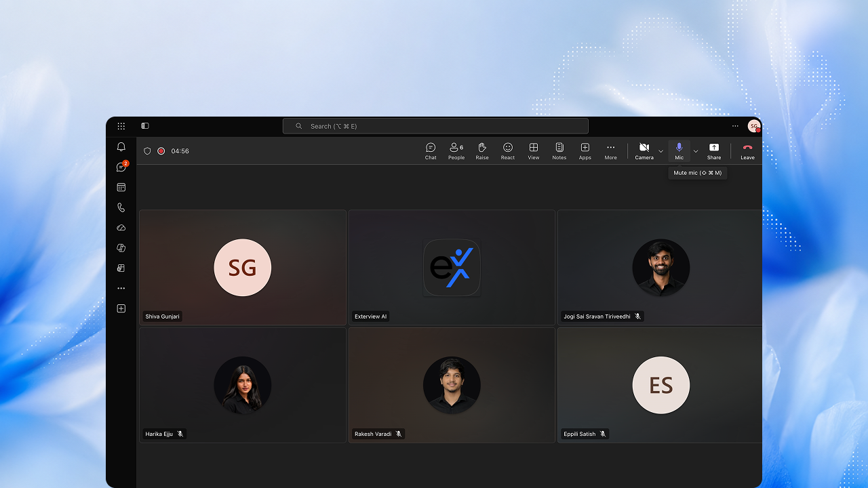Open Calls from the sidebar
Image resolution: width=868 pixels, height=488 pixels.
click(121, 207)
